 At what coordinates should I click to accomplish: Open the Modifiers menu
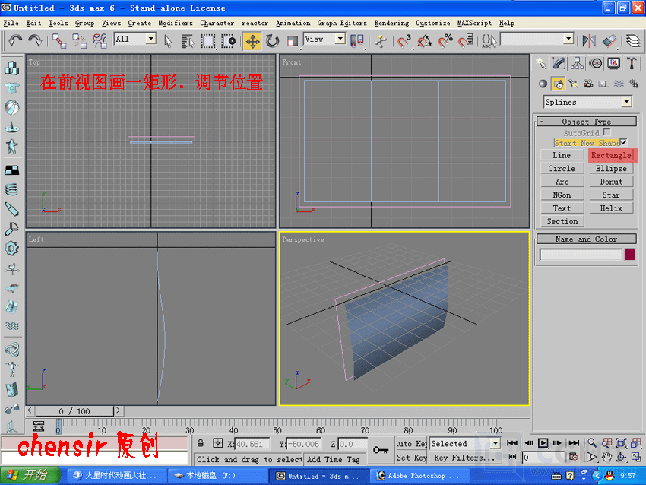(x=176, y=23)
